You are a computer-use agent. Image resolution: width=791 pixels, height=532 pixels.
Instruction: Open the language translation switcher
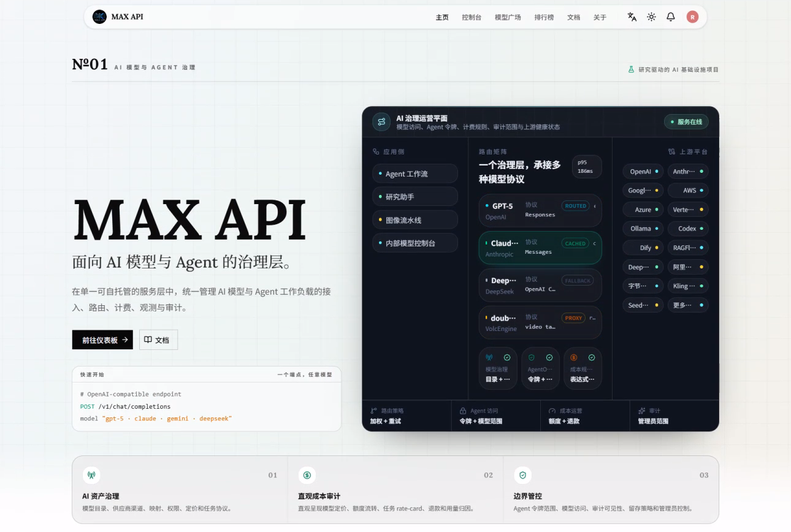tap(632, 17)
